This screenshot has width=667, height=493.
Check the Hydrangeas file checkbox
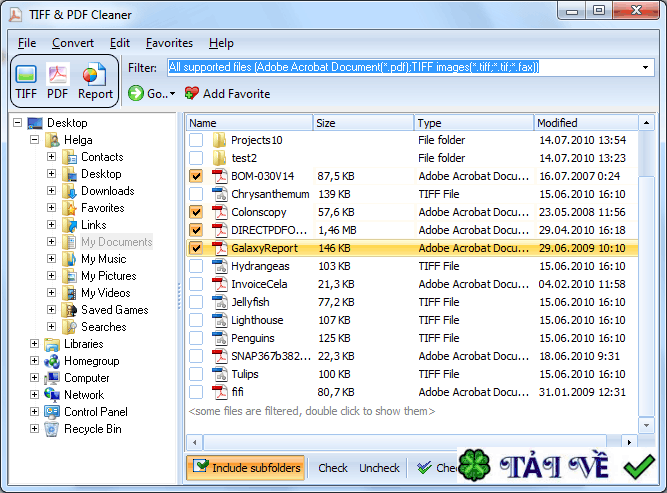[196, 266]
